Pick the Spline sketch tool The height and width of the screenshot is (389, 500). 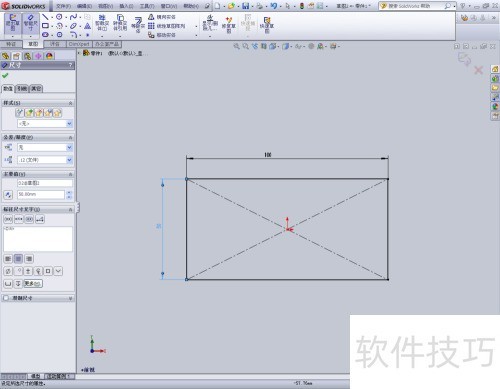click(x=73, y=17)
